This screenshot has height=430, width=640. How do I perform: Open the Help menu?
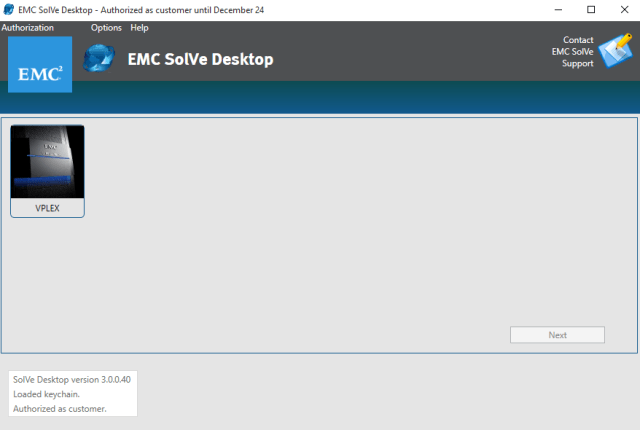coord(139,28)
